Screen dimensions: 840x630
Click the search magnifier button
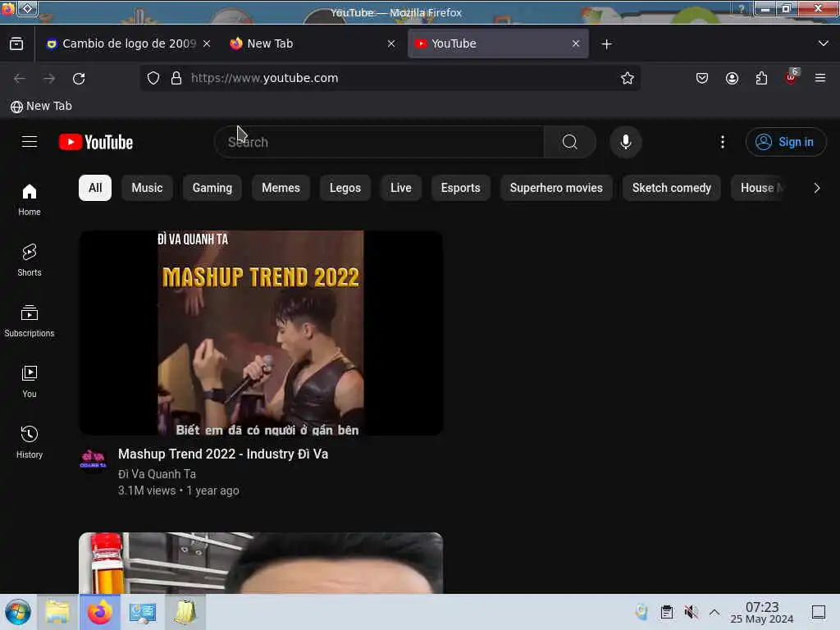click(570, 142)
